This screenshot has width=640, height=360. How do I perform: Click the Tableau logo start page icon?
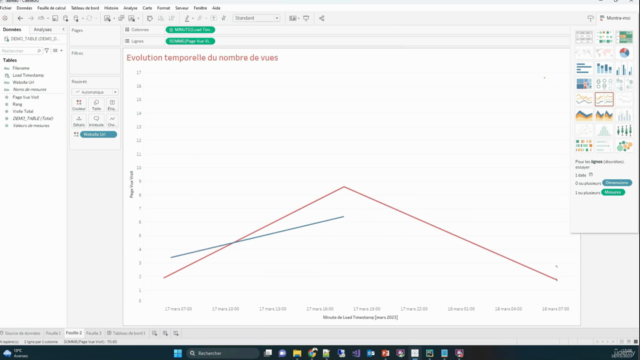tap(5, 18)
